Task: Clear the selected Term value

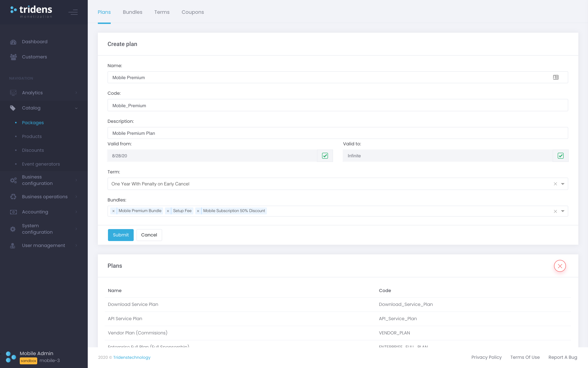Action: (x=555, y=184)
